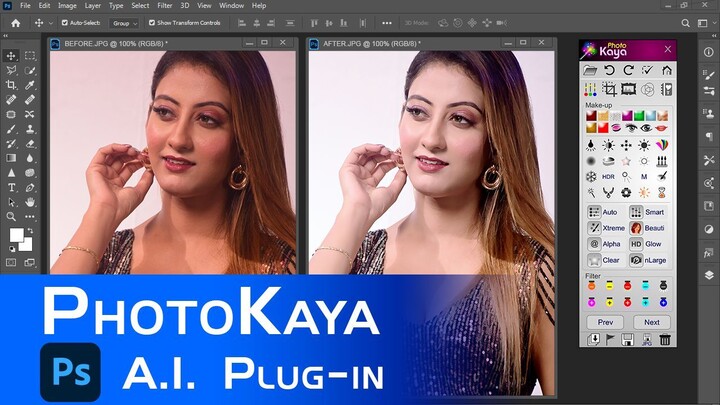Click PhotoKaya checkmark selection icon

click(647, 70)
